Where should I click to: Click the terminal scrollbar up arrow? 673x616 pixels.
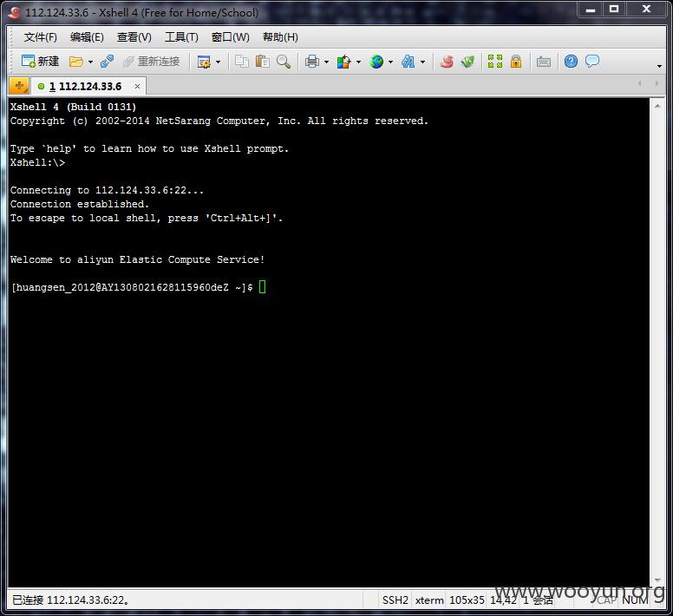click(657, 106)
